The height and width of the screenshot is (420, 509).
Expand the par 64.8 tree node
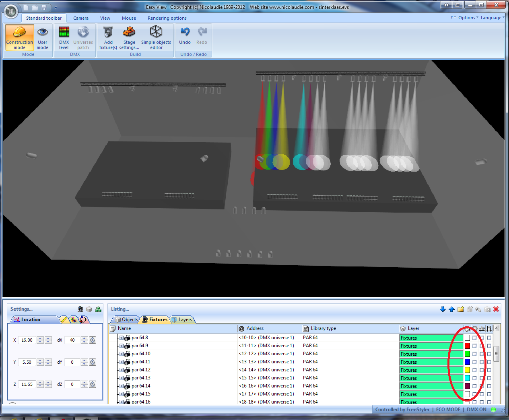pyautogui.click(x=121, y=338)
